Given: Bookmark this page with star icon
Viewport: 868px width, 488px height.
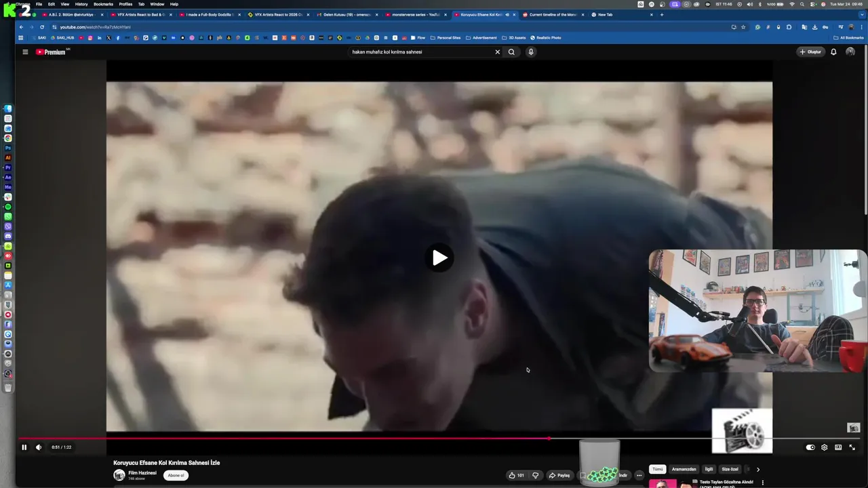Looking at the screenshot, I should [743, 27].
